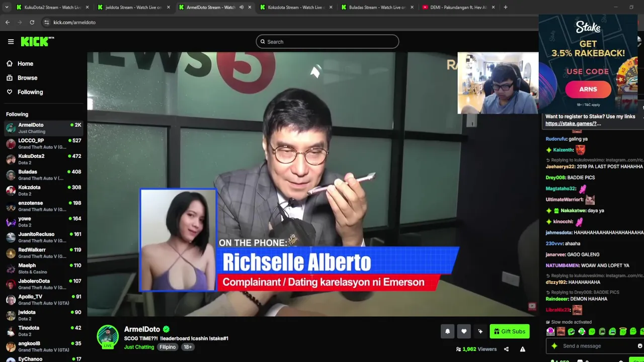This screenshot has width=644, height=362.
Task: Open Buladas channel in sidebar
Action: point(43,174)
